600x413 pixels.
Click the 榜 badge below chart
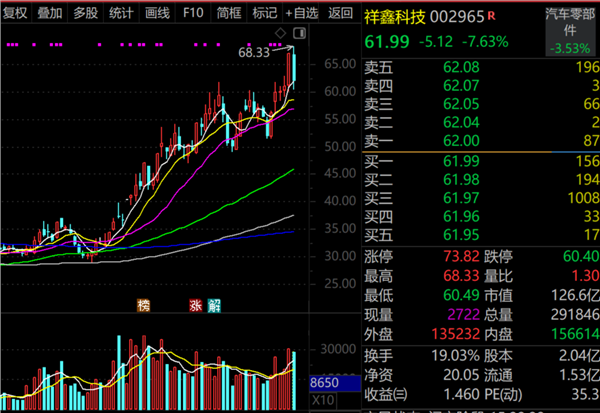(143, 305)
